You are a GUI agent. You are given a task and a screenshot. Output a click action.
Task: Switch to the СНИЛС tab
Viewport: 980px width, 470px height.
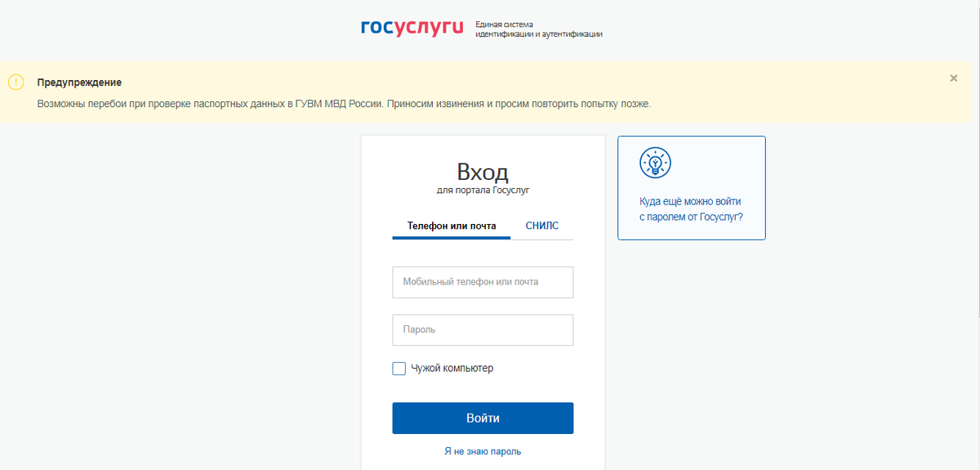point(542,226)
